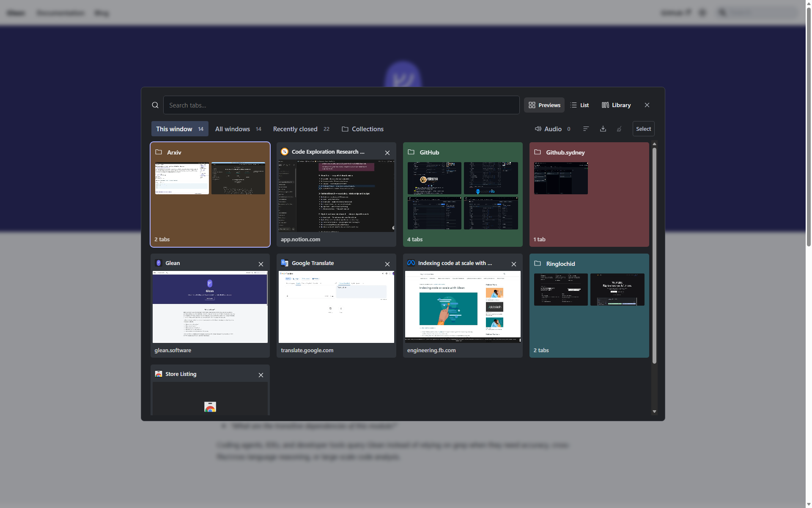Click glean.software domain label

coord(173,350)
